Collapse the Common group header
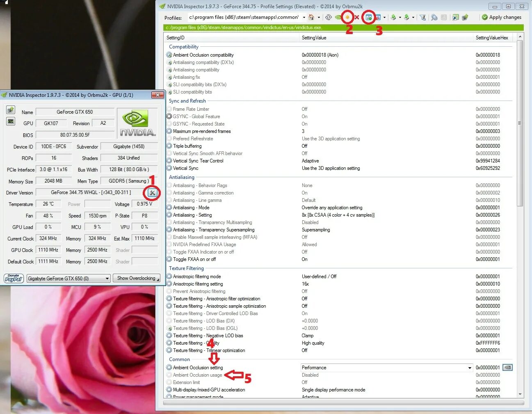The image size is (532, 414). (x=179, y=359)
